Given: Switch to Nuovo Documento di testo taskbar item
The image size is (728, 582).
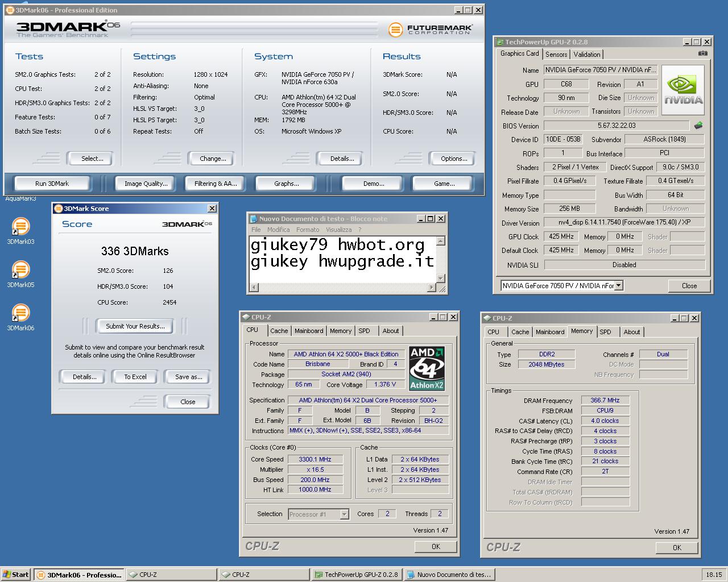Looking at the screenshot, I should tap(449, 575).
